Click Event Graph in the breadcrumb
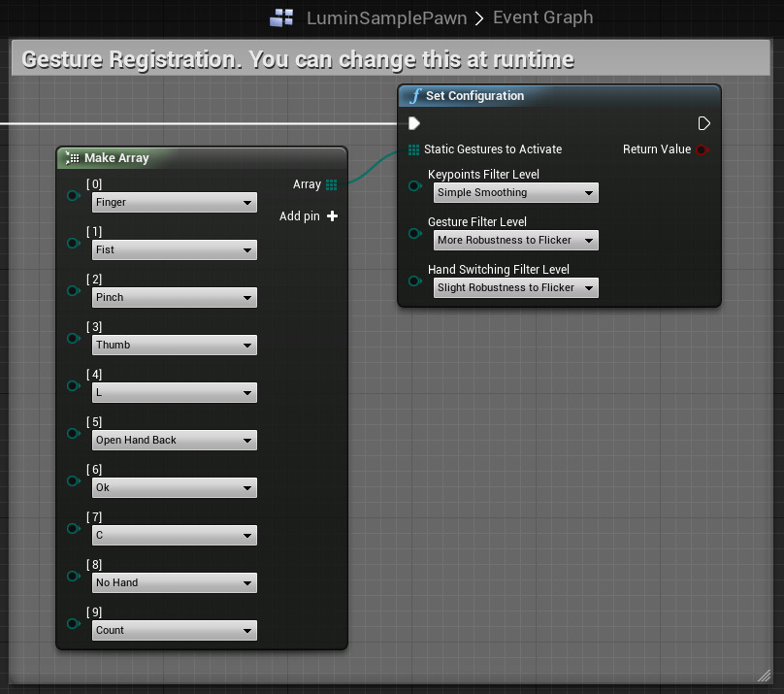Image resolution: width=784 pixels, height=694 pixels. [x=542, y=17]
